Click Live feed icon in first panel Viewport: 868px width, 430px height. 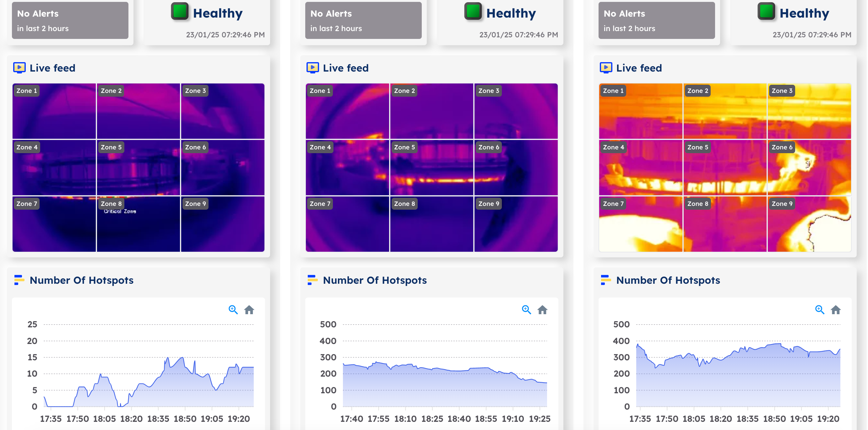pos(19,68)
